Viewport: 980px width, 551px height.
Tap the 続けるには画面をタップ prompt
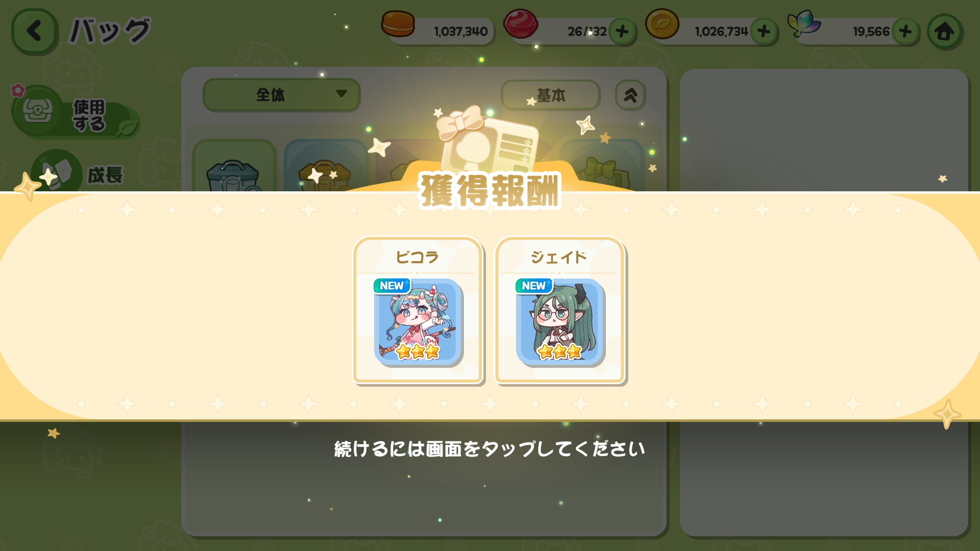pos(489,449)
